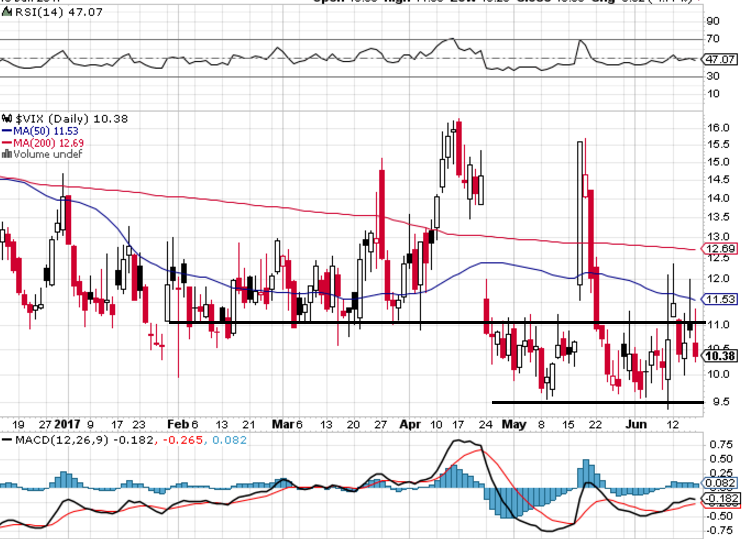Click the 22 date label in May

596,424
